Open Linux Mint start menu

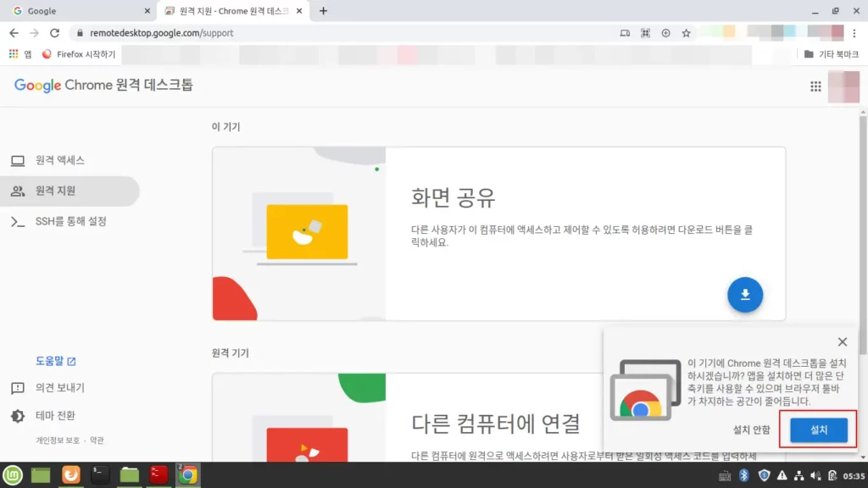[13, 474]
